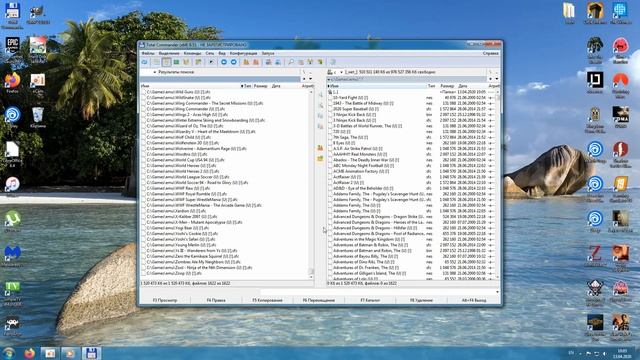
Task: Open the uTorrent desktop shortcut
Action: pos(12,221)
